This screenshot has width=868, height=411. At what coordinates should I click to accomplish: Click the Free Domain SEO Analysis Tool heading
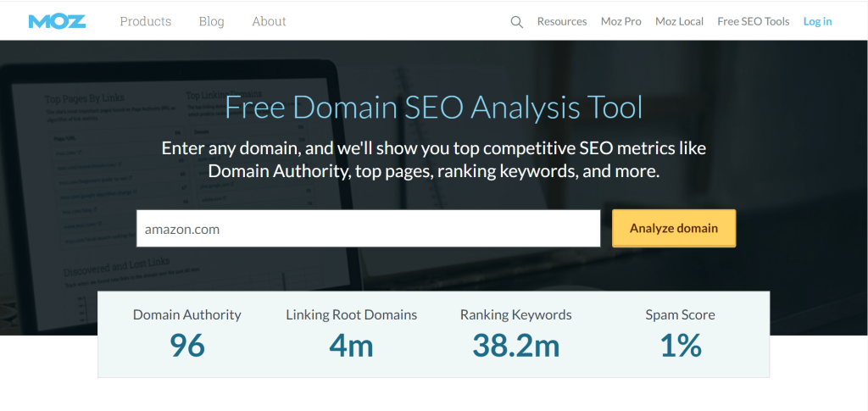pos(433,108)
